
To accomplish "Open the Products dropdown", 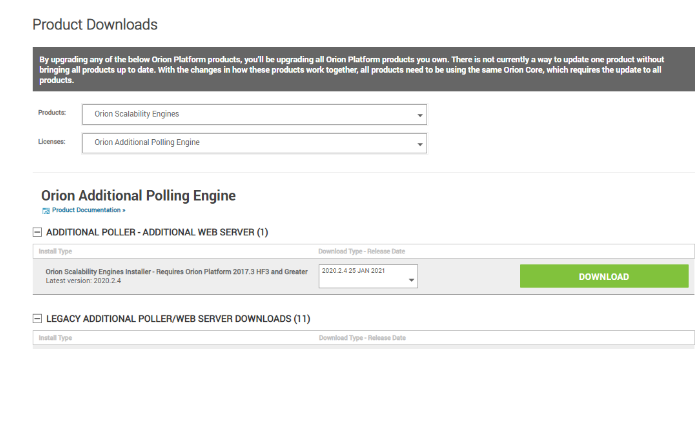I will pos(254,114).
